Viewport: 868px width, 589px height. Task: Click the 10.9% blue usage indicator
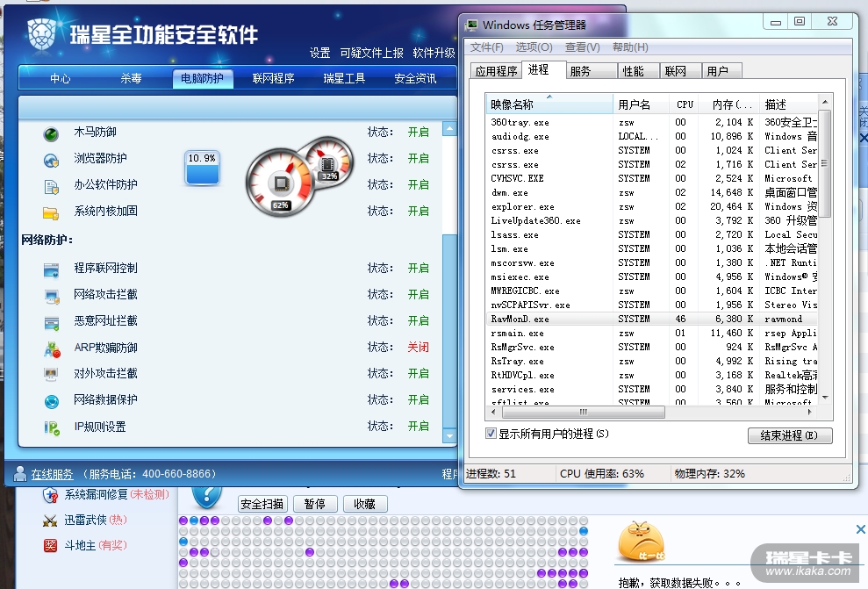(x=202, y=168)
